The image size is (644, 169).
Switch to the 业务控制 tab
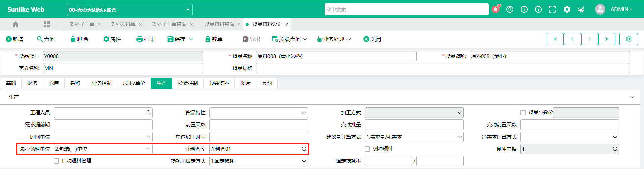pos(102,83)
